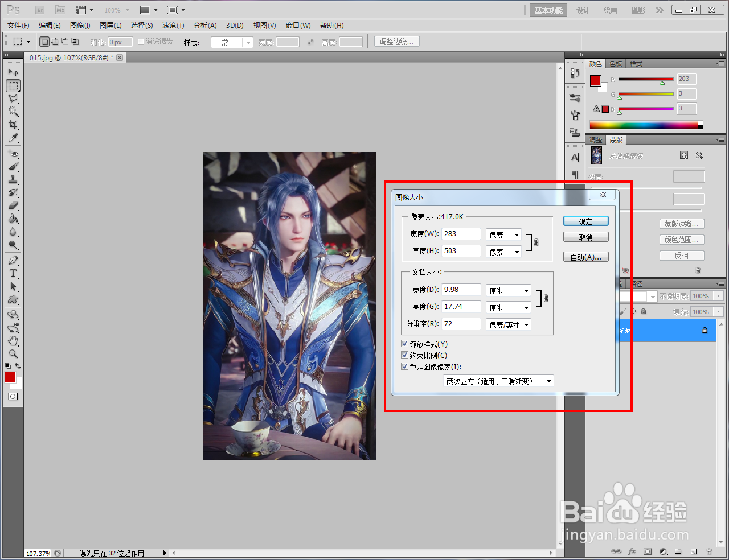Select the Clone Stamp tool
Image resolution: width=729 pixels, height=560 pixels.
[x=13, y=180]
